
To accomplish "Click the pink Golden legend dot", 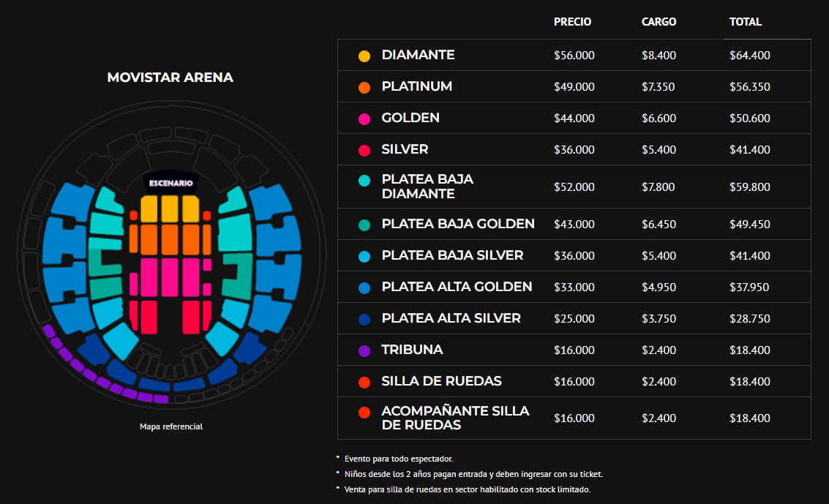I will coord(364,119).
